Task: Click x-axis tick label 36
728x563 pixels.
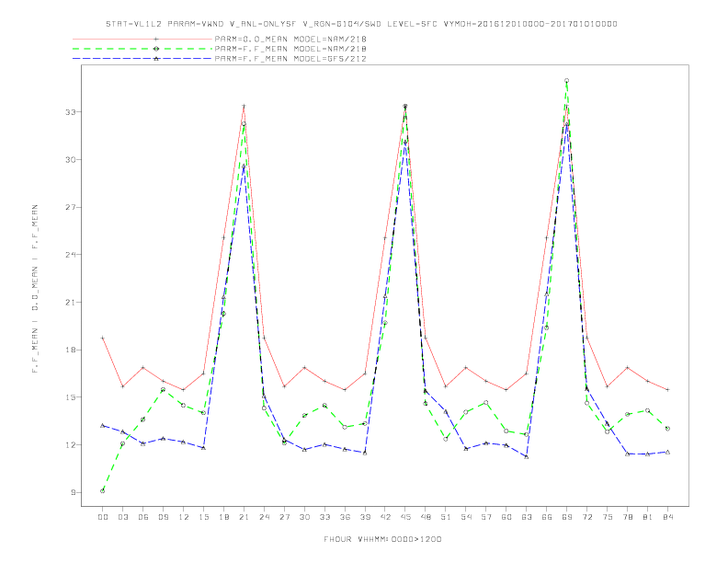Action: tap(345, 517)
